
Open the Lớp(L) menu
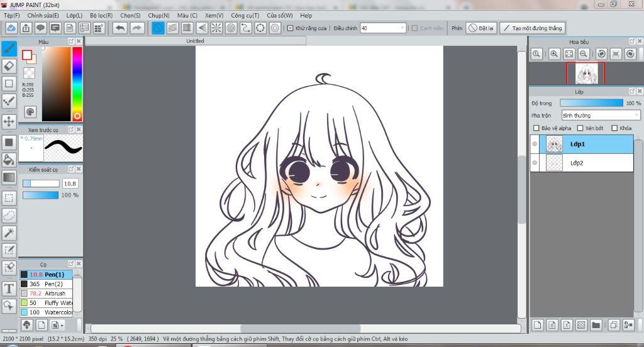pyautogui.click(x=74, y=15)
